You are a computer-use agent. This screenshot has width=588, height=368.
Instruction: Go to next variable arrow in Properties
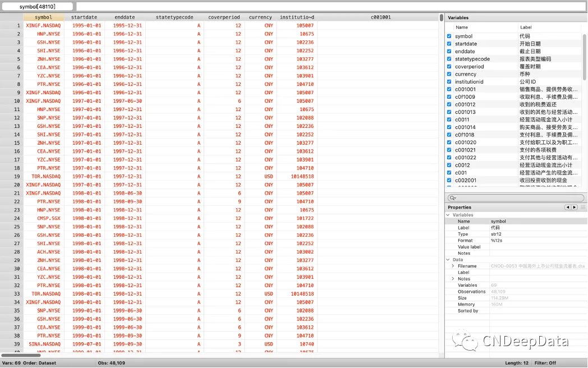[574, 208]
